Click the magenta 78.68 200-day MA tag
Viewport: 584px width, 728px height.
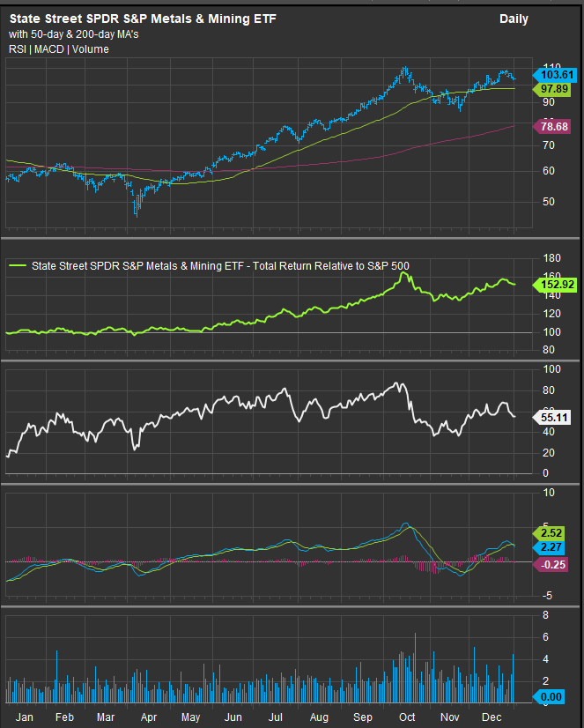click(x=555, y=127)
